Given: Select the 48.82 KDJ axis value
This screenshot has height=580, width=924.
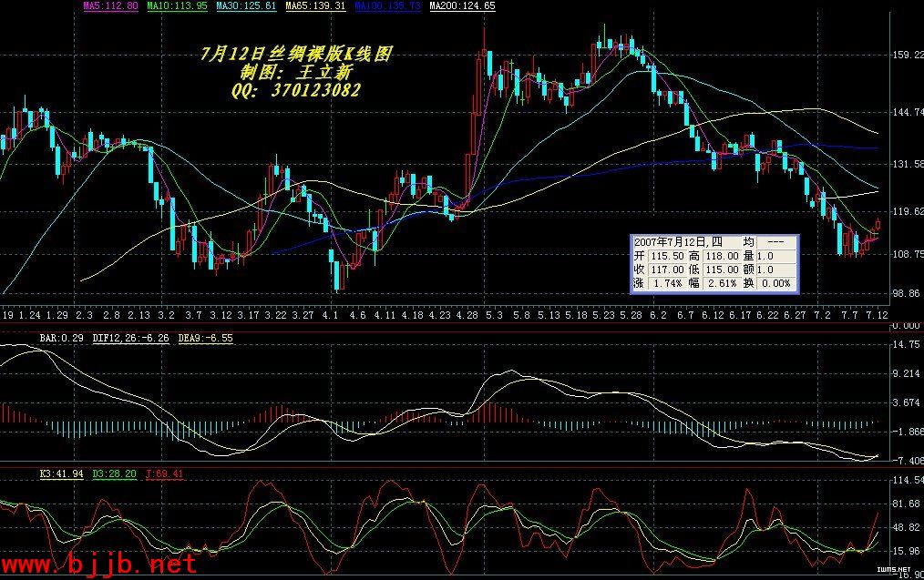Looking at the screenshot, I should pyautogui.click(x=907, y=527).
